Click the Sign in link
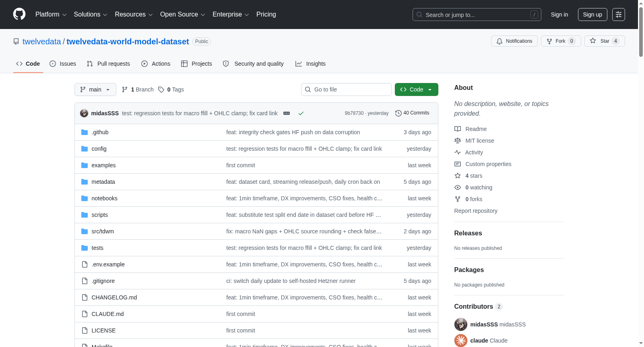Screen dimensions: 644x347 [559, 15]
